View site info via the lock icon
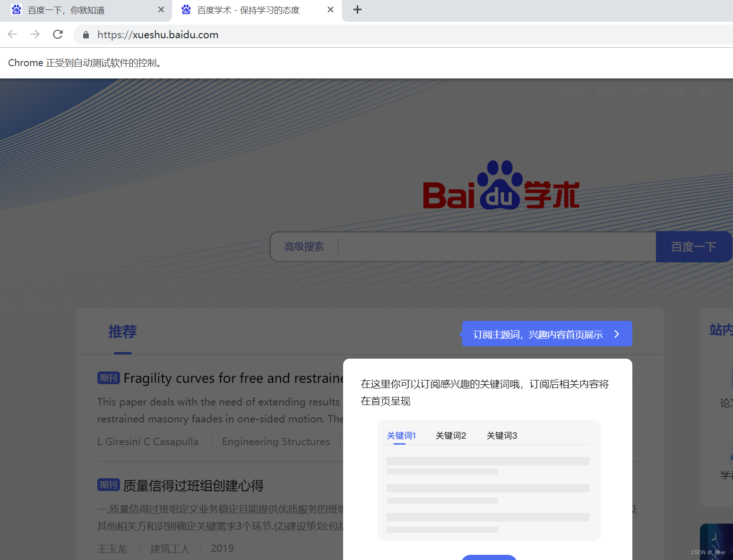 pyautogui.click(x=86, y=34)
